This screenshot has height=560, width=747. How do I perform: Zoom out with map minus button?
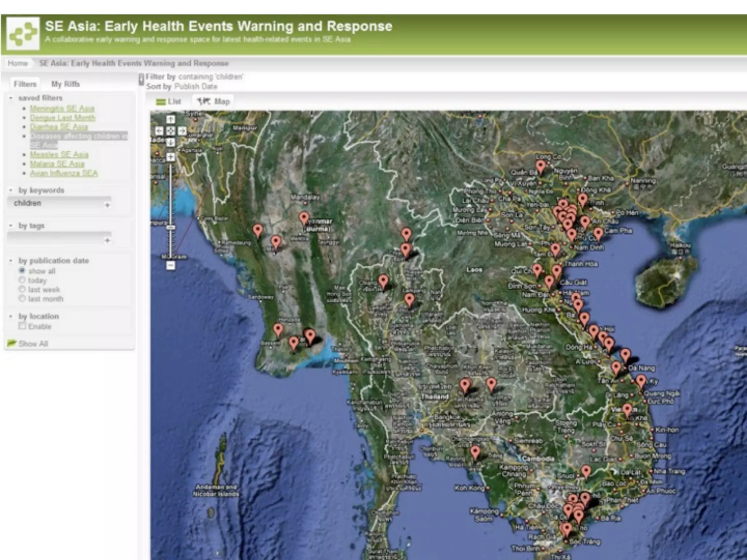point(170,266)
